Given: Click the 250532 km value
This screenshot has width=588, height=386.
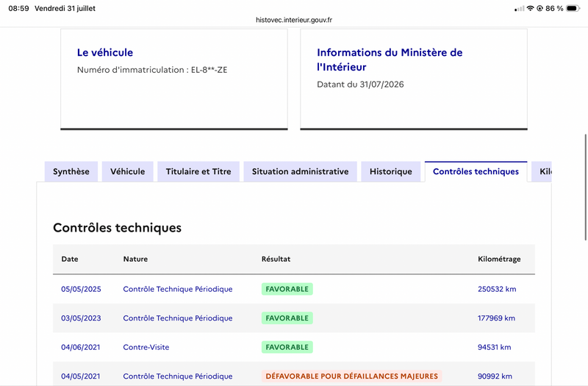Looking at the screenshot, I should 497,289.
